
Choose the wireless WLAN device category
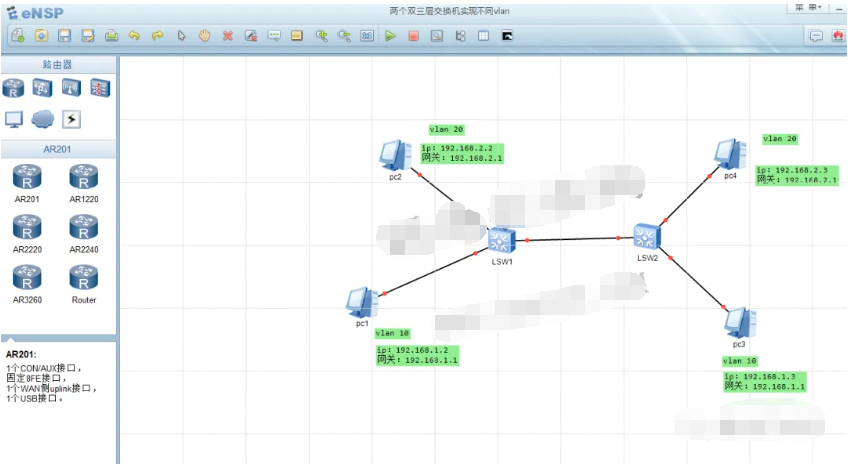pos(71,88)
